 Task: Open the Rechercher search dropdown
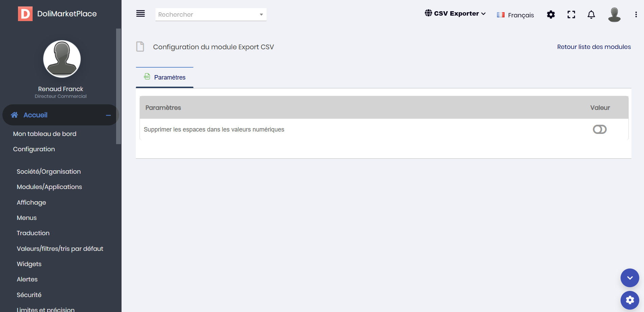click(x=210, y=15)
